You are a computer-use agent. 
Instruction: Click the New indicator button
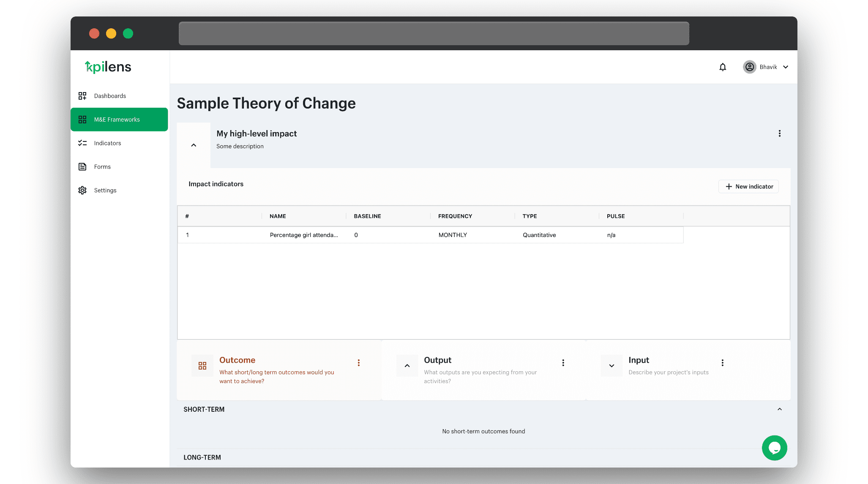pyautogui.click(x=748, y=187)
